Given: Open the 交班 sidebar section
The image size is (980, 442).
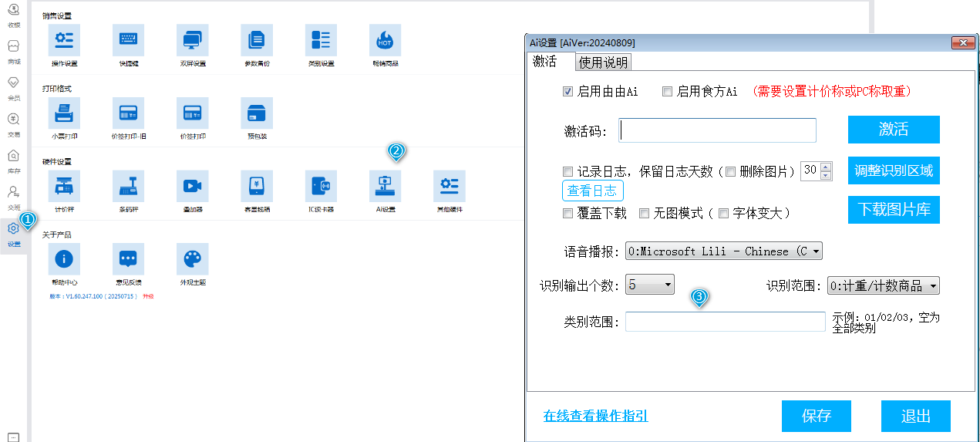Looking at the screenshot, I should point(13,197).
